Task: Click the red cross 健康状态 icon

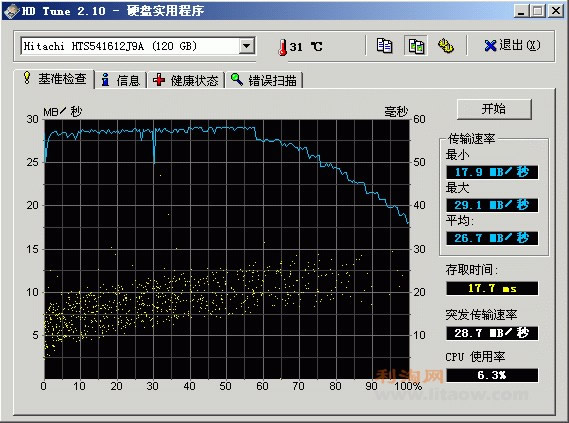Action: coord(159,80)
